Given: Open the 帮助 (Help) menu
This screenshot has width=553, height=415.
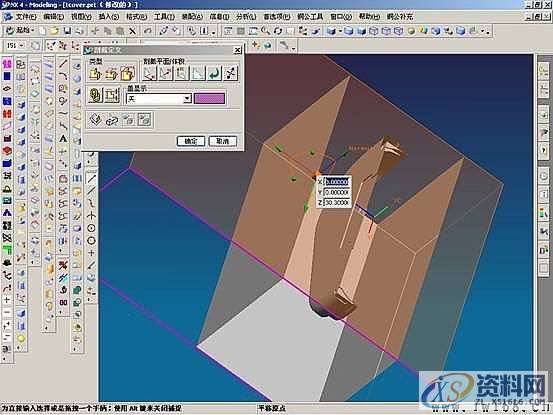Looking at the screenshot, I should tap(369, 17).
